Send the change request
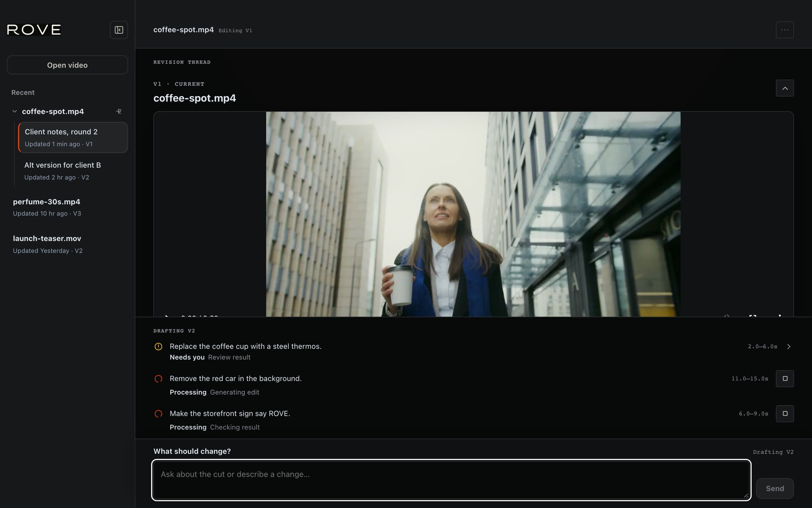This screenshot has height=508, width=812. tap(775, 488)
